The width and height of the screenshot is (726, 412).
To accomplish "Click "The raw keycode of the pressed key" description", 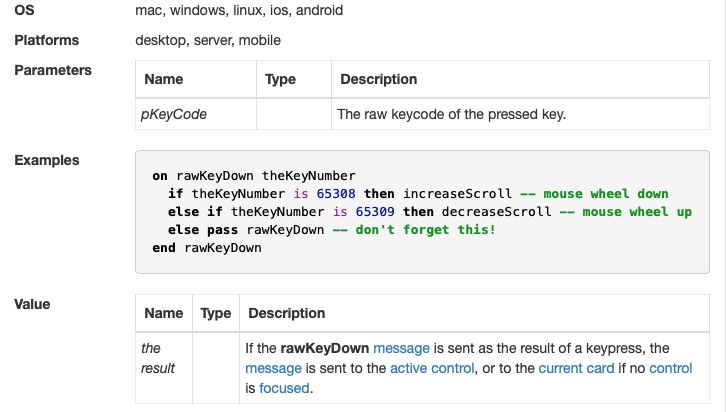I will coord(452,114).
